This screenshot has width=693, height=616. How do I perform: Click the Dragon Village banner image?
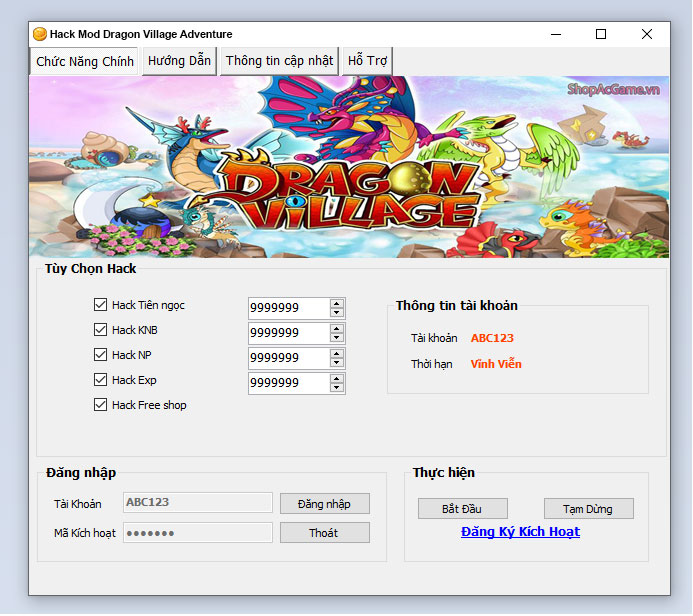(349, 167)
